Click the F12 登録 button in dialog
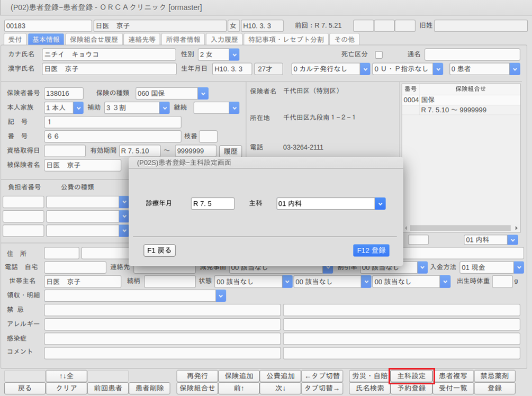532x396 pixels. point(371,250)
